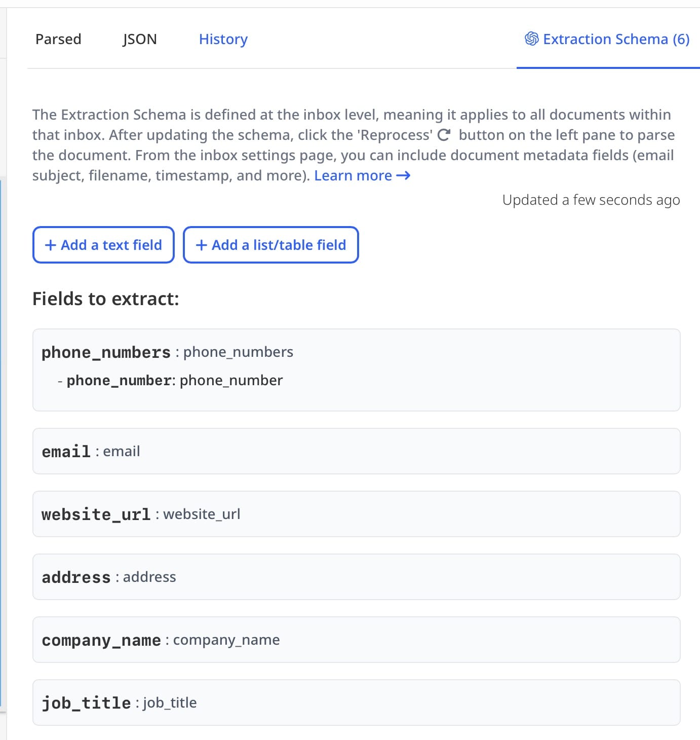Select the phone_number sub-field entry
The image size is (700, 740).
click(174, 381)
